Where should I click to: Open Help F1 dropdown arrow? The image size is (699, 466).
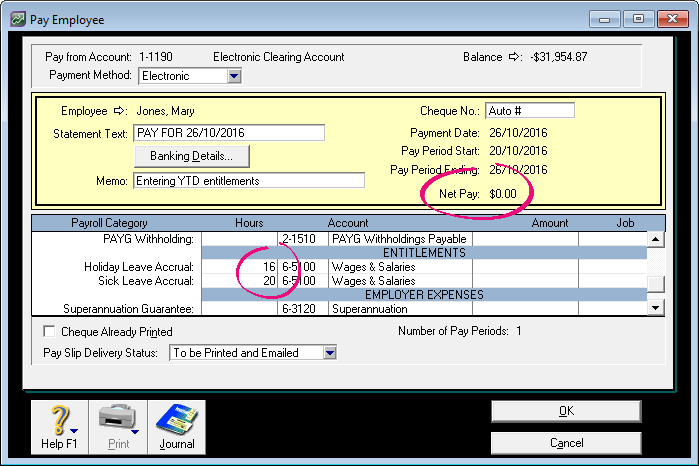coord(74,430)
